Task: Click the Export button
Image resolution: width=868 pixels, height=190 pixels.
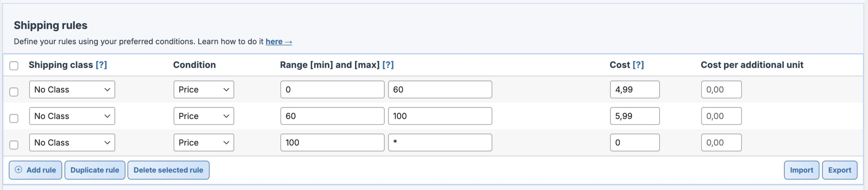Action: tap(840, 170)
